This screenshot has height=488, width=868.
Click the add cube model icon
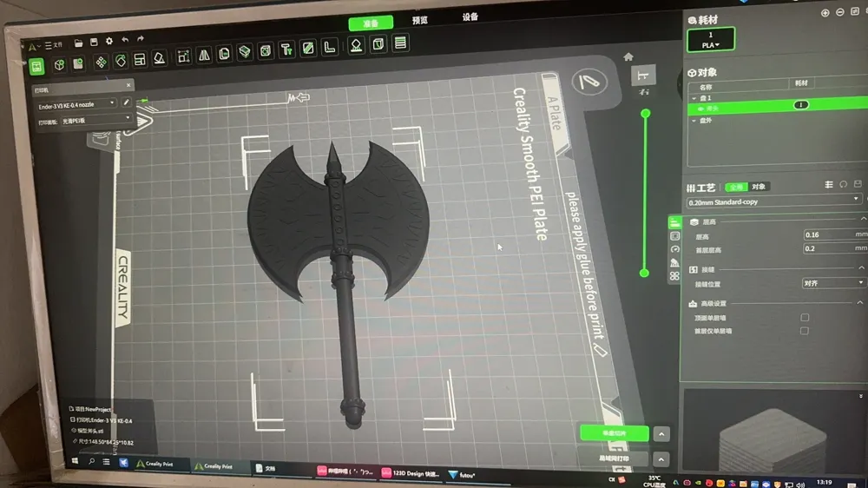click(x=59, y=65)
